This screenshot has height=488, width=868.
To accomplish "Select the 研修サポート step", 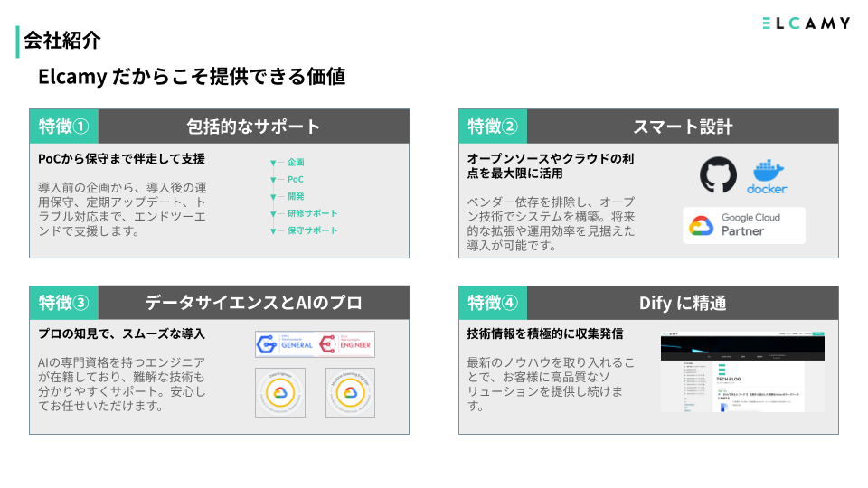I will [x=312, y=213].
